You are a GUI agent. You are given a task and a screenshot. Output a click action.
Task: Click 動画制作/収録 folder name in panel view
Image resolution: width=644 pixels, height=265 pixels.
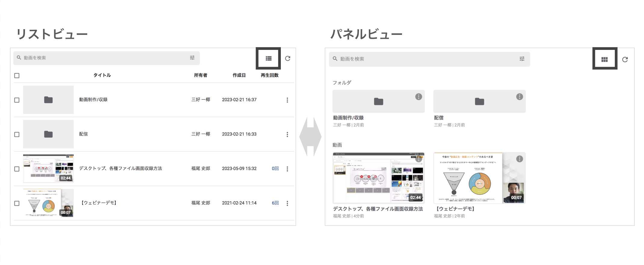348,118
